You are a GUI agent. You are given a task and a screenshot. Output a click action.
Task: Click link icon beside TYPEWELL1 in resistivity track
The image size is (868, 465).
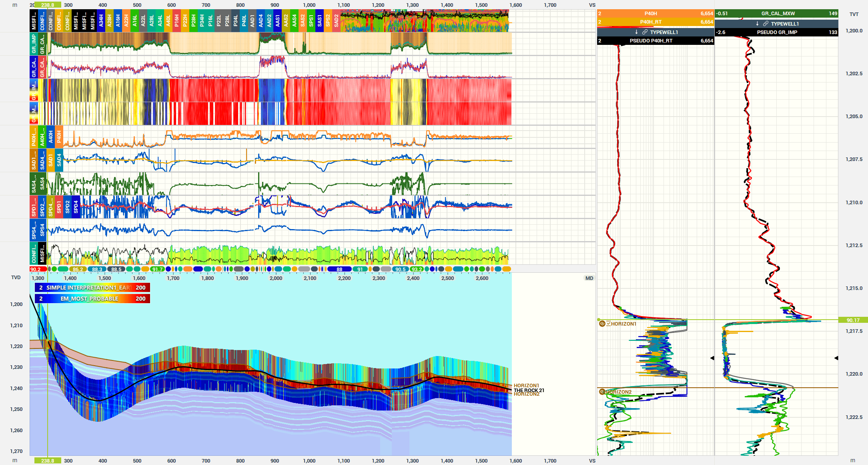tap(645, 32)
